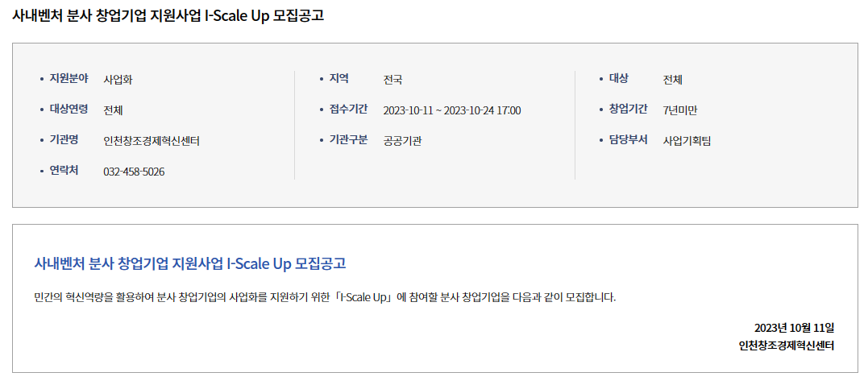Click 인천창조경제혁신센터 next to 기관명
The width and height of the screenshot is (868, 385).
coord(152,141)
